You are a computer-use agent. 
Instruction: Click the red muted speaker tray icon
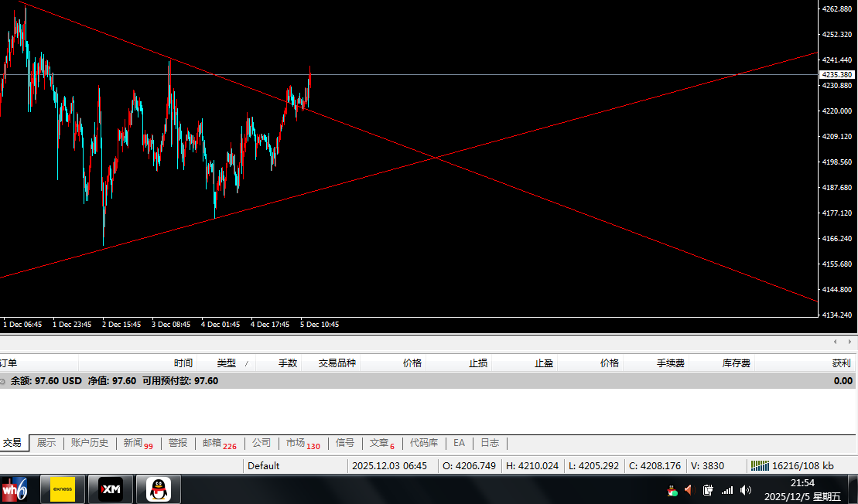click(689, 490)
